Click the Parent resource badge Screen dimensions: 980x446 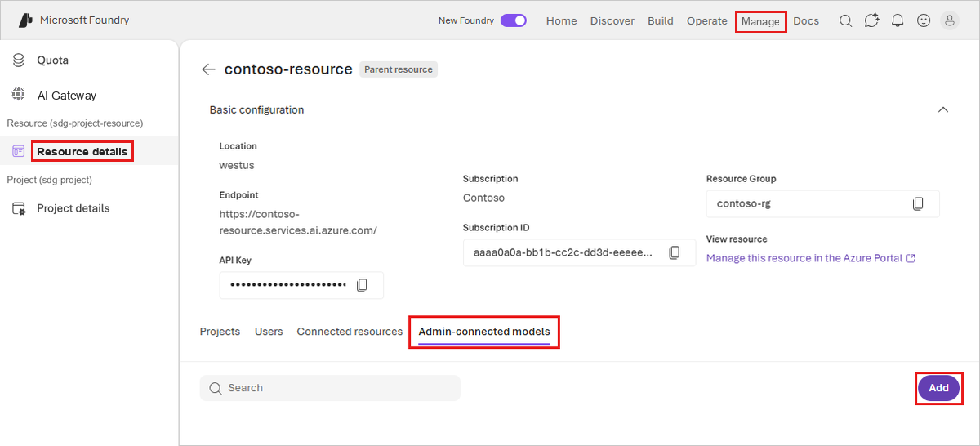[x=399, y=69]
